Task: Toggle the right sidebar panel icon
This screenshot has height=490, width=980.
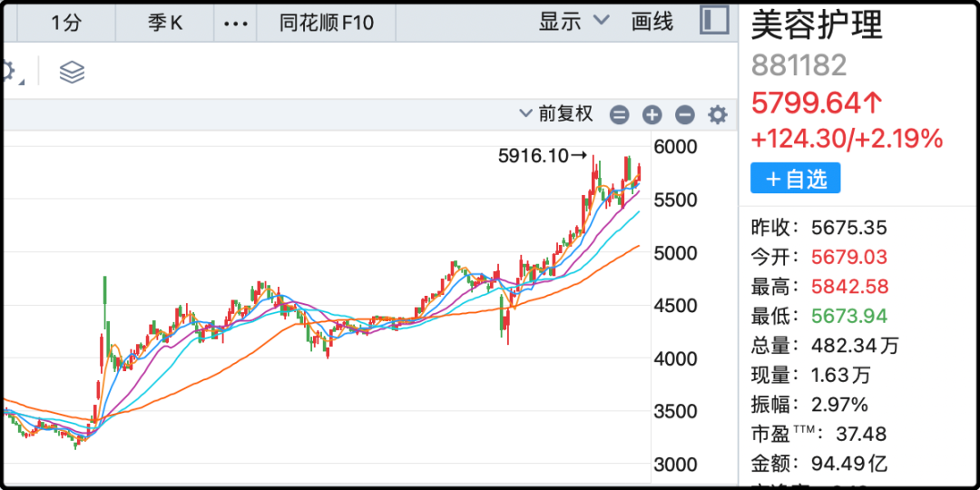Action: point(715,21)
